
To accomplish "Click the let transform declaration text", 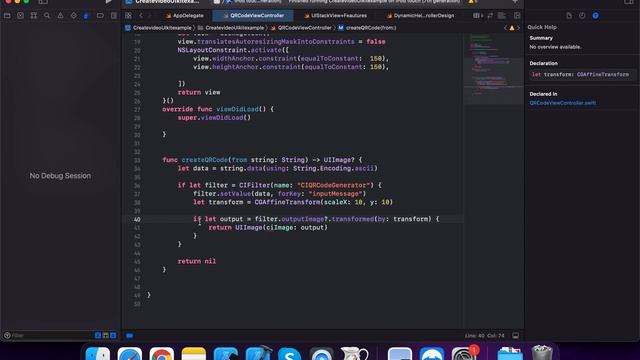I will pyautogui.click(x=580, y=75).
